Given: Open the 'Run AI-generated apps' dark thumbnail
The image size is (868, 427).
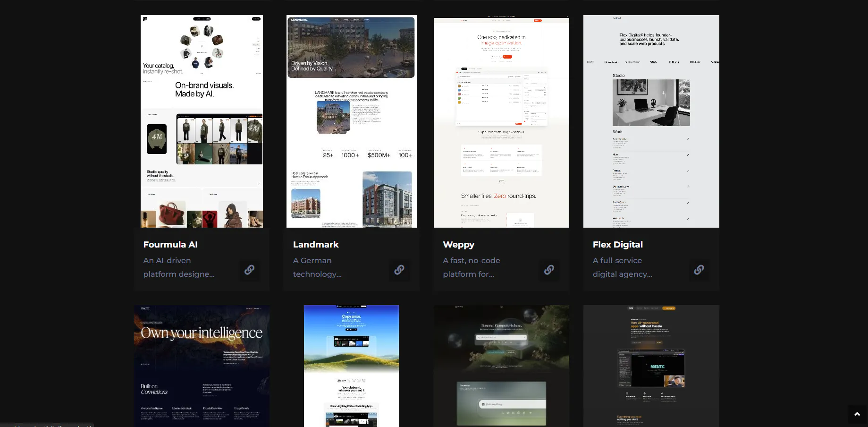Looking at the screenshot, I should (x=651, y=366).
